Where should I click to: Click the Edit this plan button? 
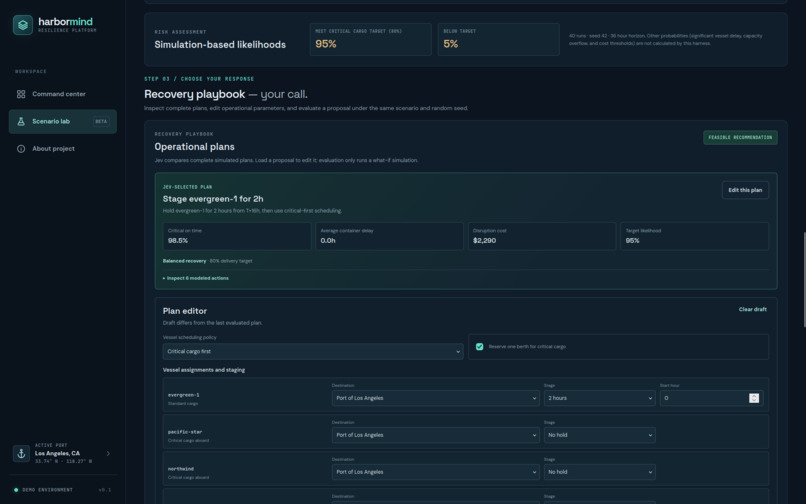pos(745,190)
